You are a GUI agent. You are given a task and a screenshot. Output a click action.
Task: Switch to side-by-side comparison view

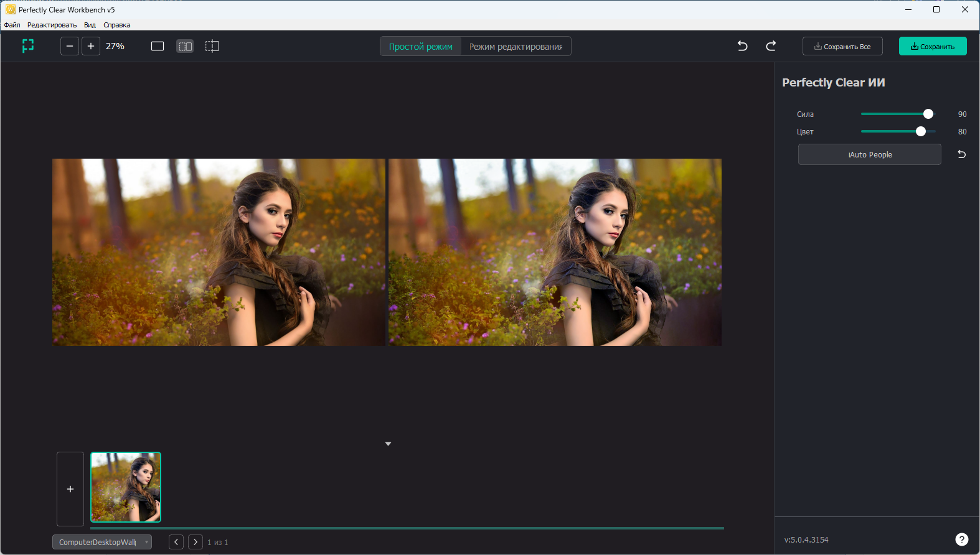[x=185, y=46]
